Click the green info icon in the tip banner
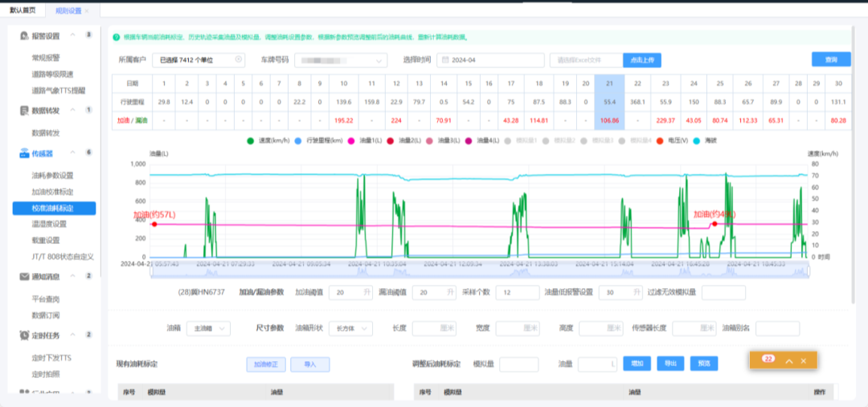Screen dimensions: 868x407 click(x=117, y=38)
